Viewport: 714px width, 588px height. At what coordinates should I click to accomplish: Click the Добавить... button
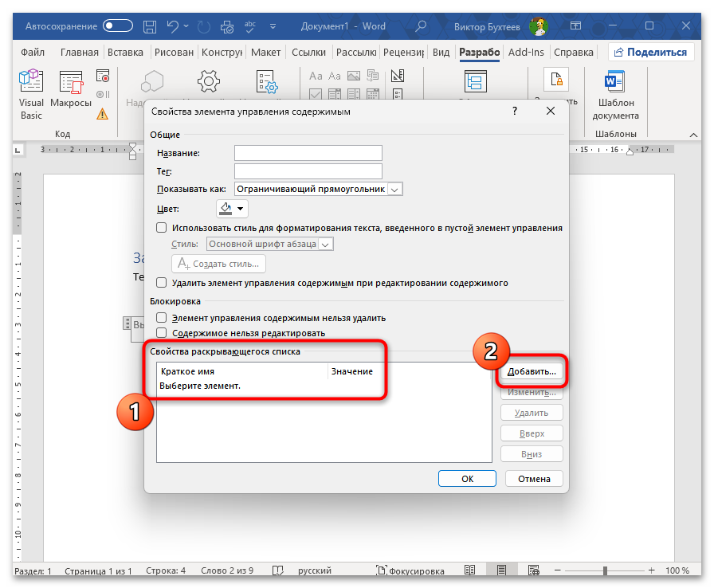[x=532, y=371]
